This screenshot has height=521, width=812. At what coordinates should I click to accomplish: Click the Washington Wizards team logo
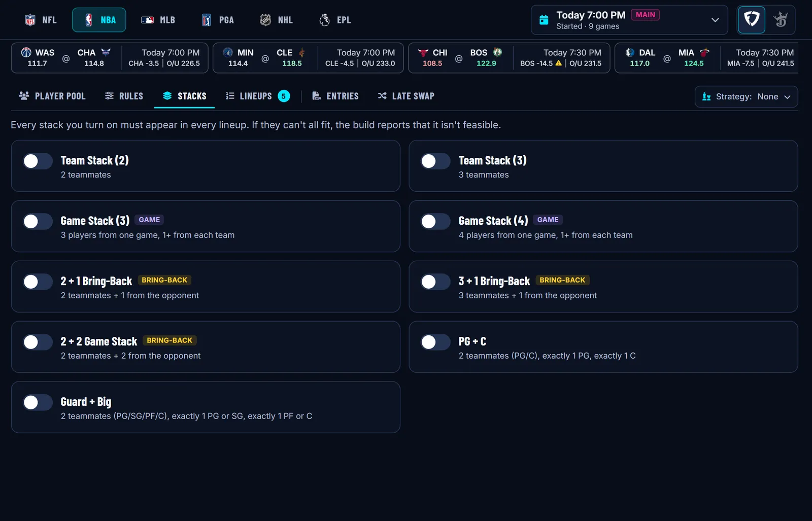click(26, 52)
